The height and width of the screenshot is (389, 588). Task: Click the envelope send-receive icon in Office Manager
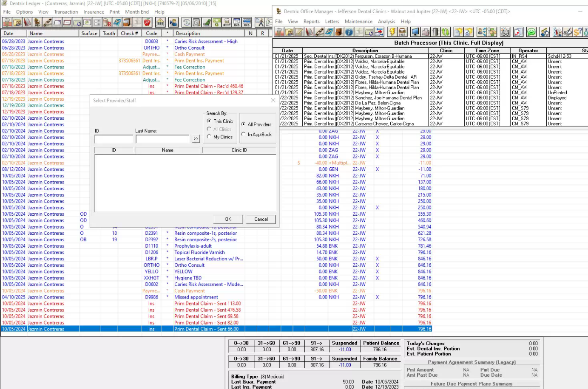click(379, 32)
